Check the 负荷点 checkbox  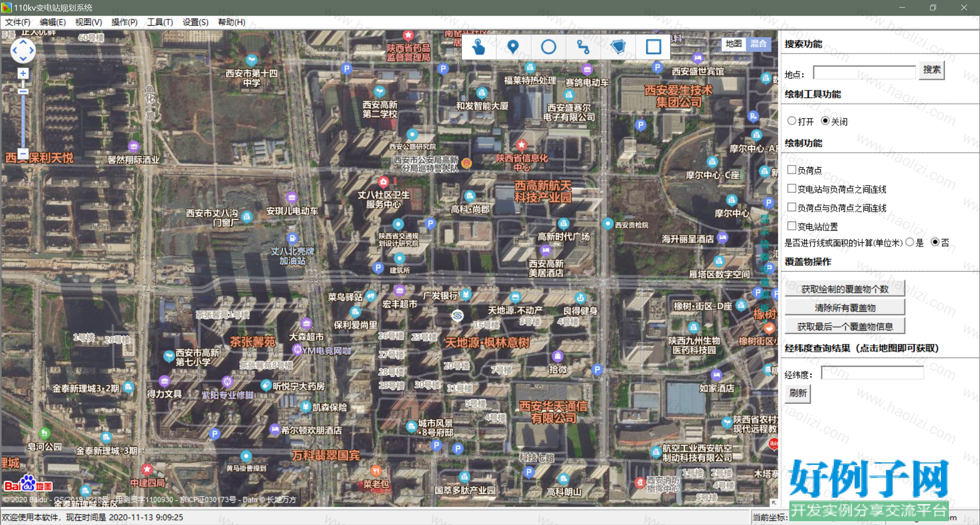(x=792, y=170)
